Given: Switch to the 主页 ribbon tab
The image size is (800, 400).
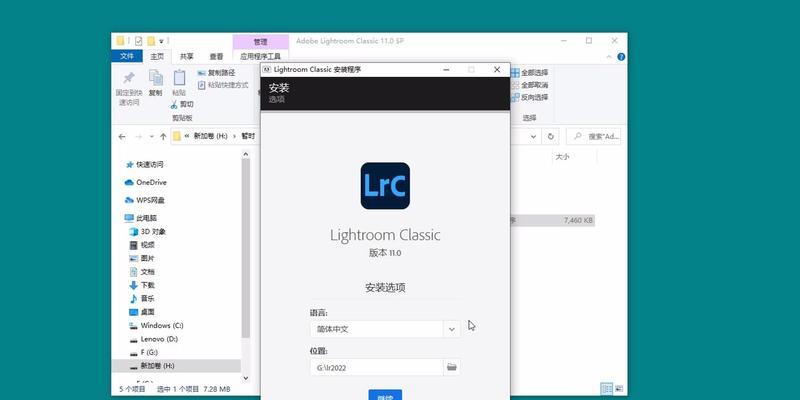Looking at the screenshot, I should tap(157, 56).
